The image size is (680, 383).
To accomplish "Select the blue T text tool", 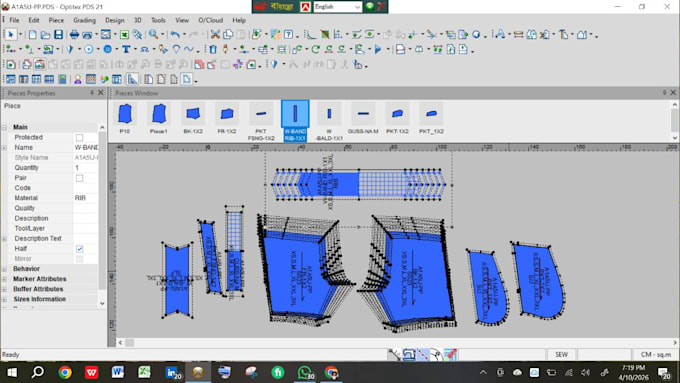I will pyautogui.click(x=126, y=49).
